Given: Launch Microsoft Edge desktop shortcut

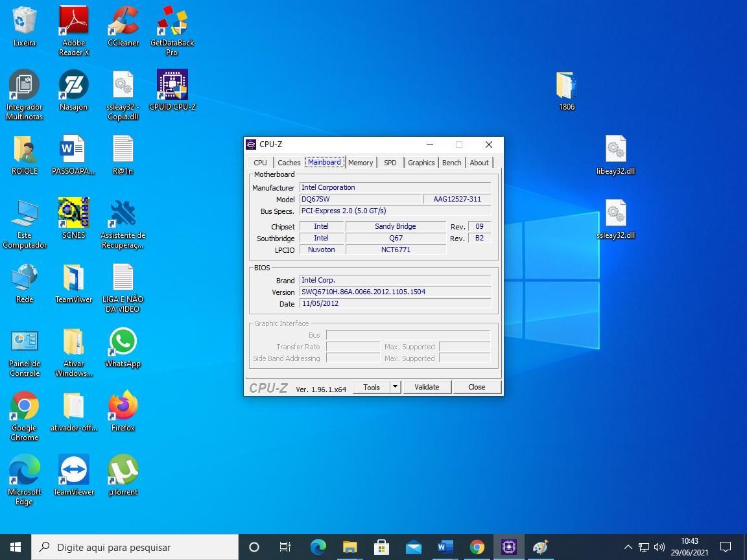Looking at the screenshot, I should [x=24, y=480].
